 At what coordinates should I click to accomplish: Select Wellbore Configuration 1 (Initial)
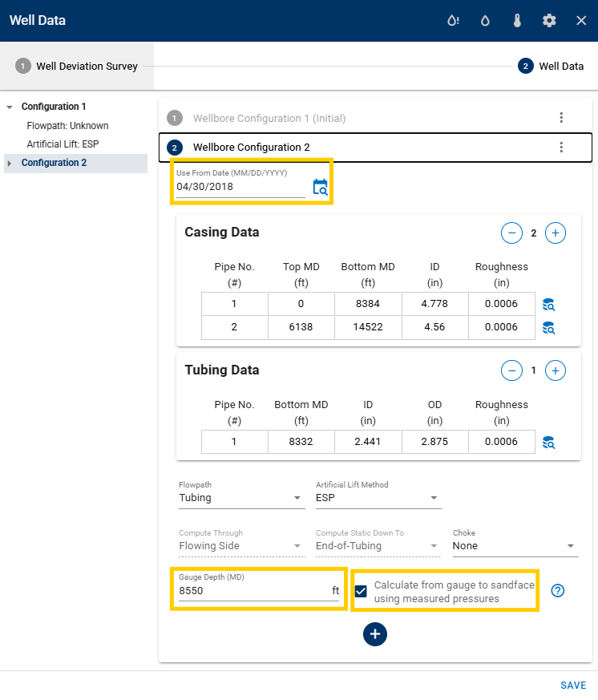(269, 119)
